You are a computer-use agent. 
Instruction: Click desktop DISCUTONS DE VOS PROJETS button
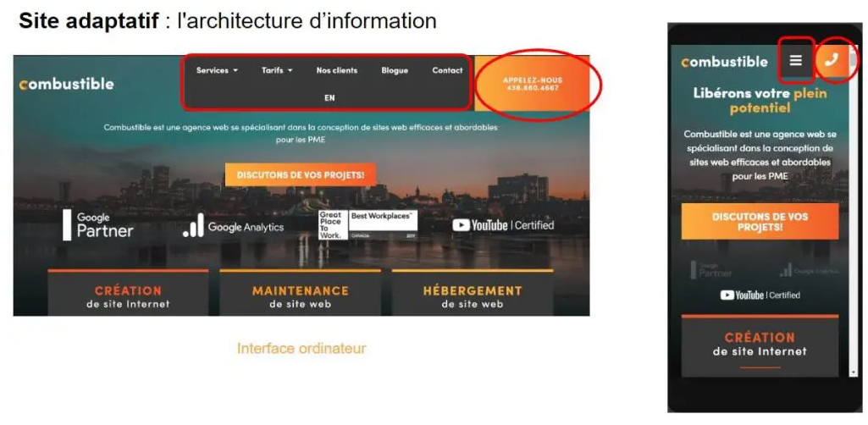point(301,174)
